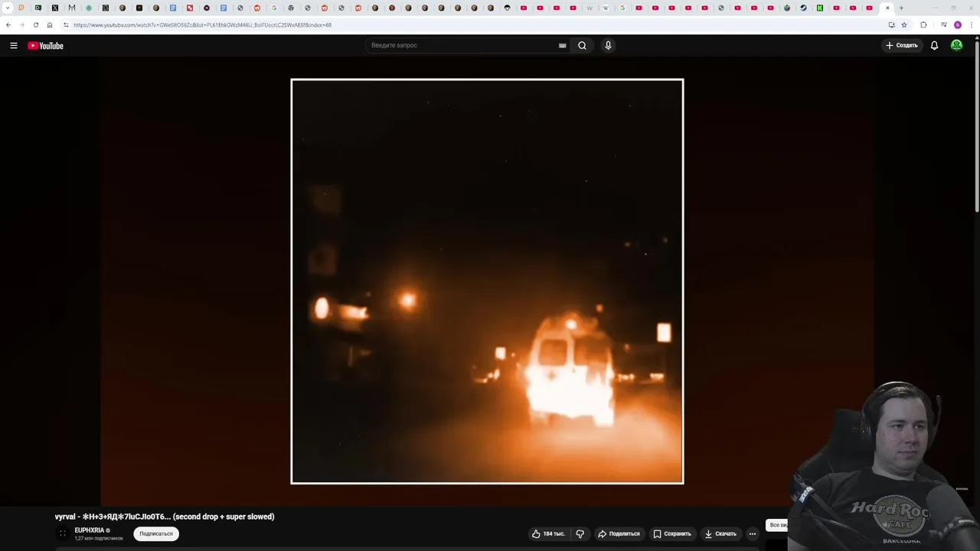980x551 pixels.
Task: Go to YouTube home via logo
Action: (46, 46)
